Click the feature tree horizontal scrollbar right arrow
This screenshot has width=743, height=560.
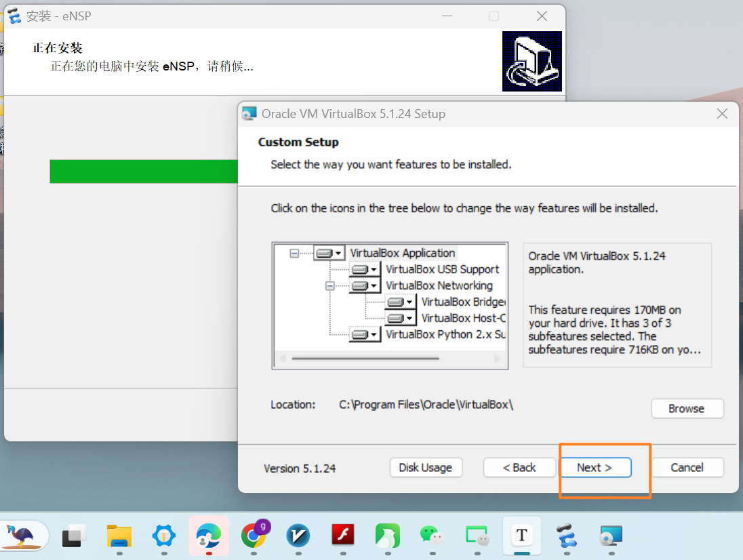(x=498, y=359)
